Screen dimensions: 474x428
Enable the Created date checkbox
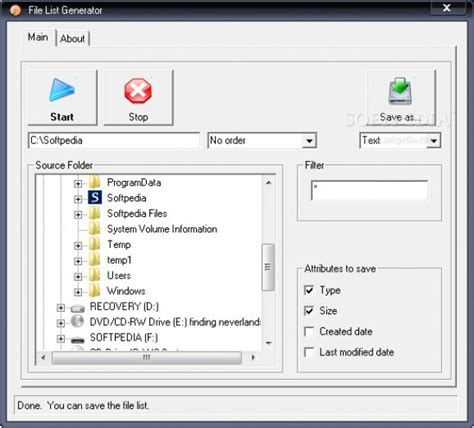point(309,331)
